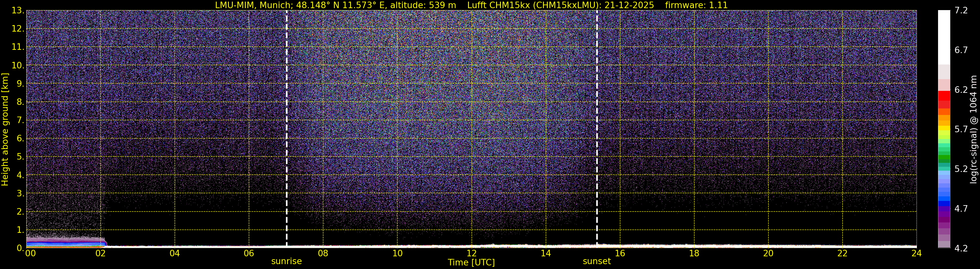Viewport: 980px width, 269px height.
Task: Click the "1." tick on the height axis
Action: pyautogui.click(x=20, y=230)
